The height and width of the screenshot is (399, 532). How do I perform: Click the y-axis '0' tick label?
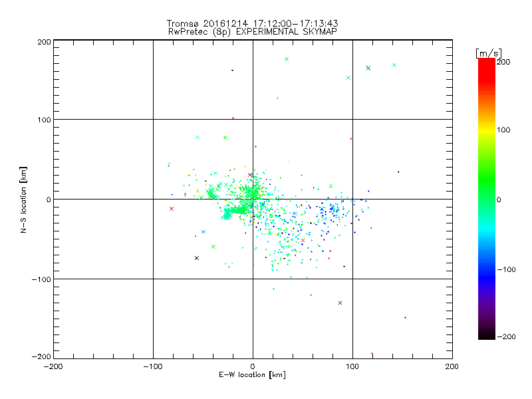(49, 199)
